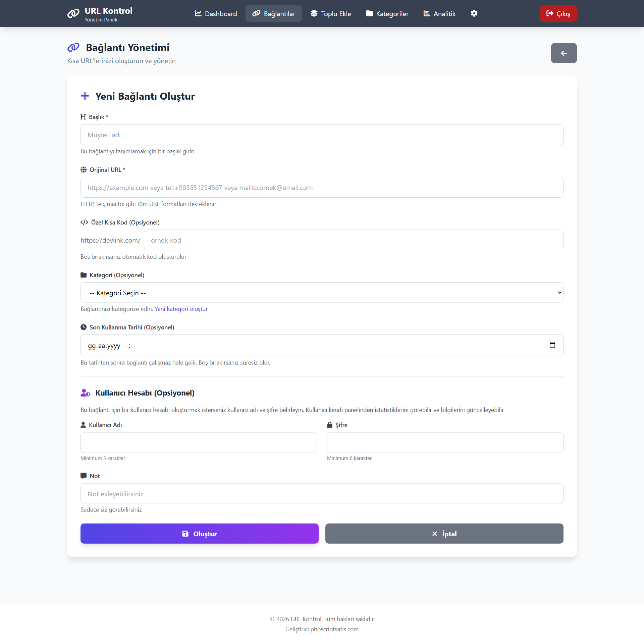Click the plus icon near Yeni Bağlantı Oluştur
This screenshot has width=644, height=644.
(85, 96)
